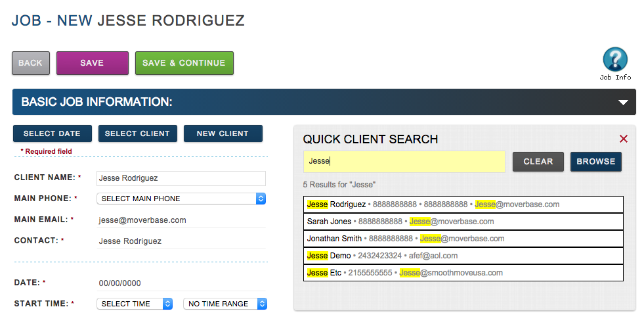Collapse the Basic Job Information section
Screen dimensions: 644x332
pyautogui.click(x=623, y=103)
